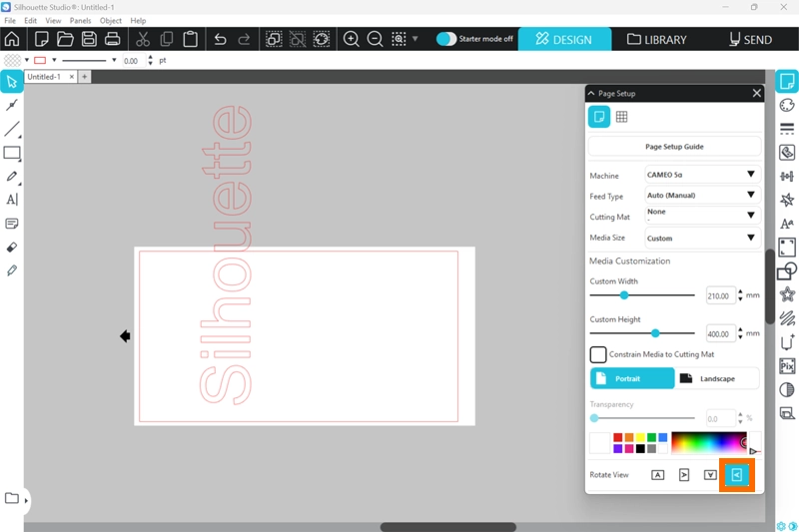The width and height of the screenshot is (799, 532).
Task: Click the Cut scissors icon
Action: (x=143, y=39)
